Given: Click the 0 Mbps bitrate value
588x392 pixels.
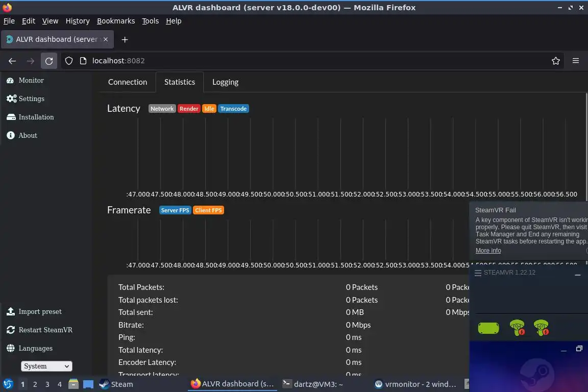Looking at the screenshot, I should pyautogui.click(x=358, y=325).
